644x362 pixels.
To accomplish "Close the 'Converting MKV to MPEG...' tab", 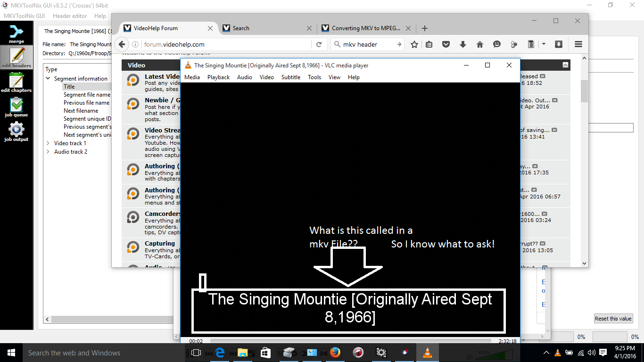I will 408,28.
